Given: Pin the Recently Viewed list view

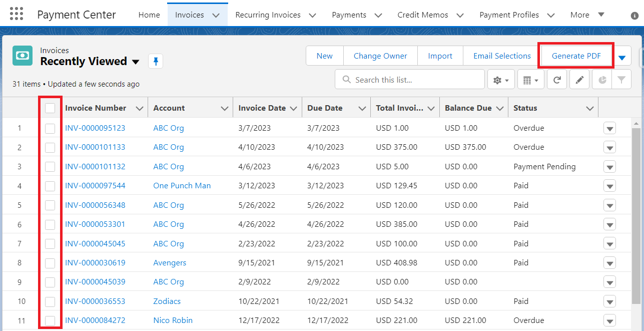Looking at the screenshot, I should 156,62.
